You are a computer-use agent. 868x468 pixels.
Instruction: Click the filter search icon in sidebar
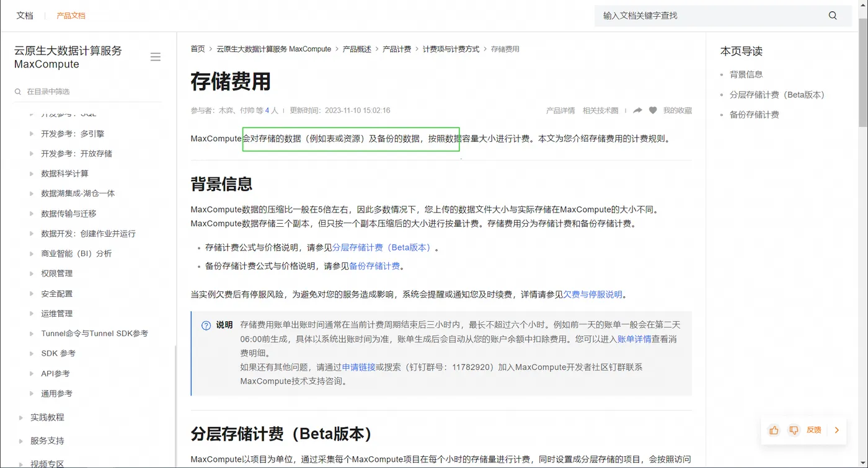click(x=18, y=92)
